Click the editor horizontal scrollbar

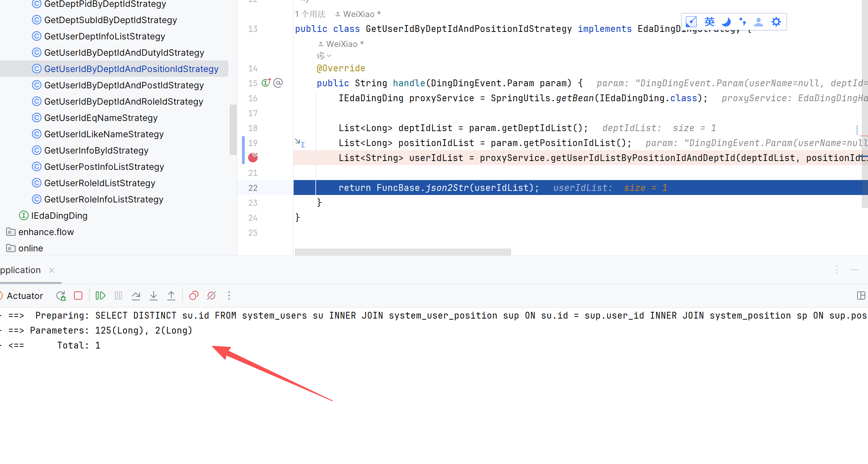pyautogui.click(x=403, y=252)
